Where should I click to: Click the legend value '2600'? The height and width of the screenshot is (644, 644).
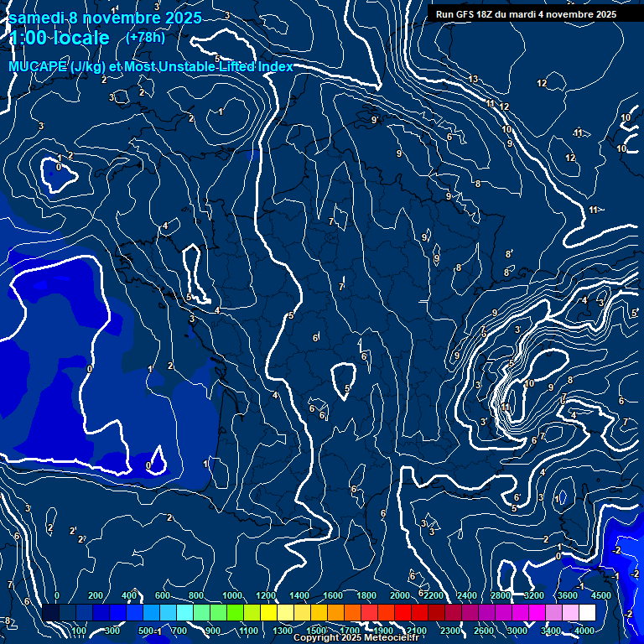pos(484,631)
